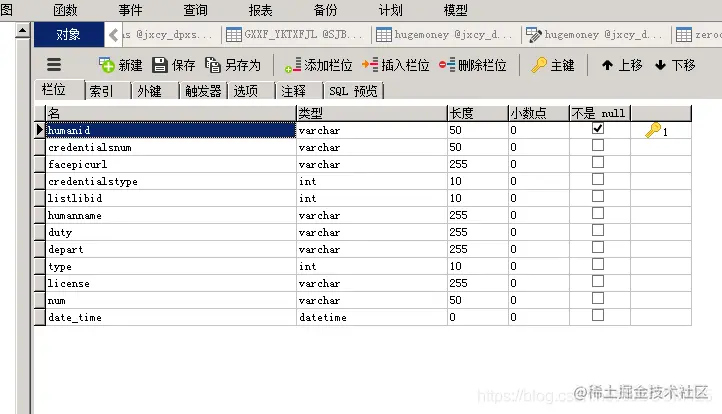Check Not Null for facepicurl
Viewport: 722px width, 414px height.
click(x=598, y=163)
